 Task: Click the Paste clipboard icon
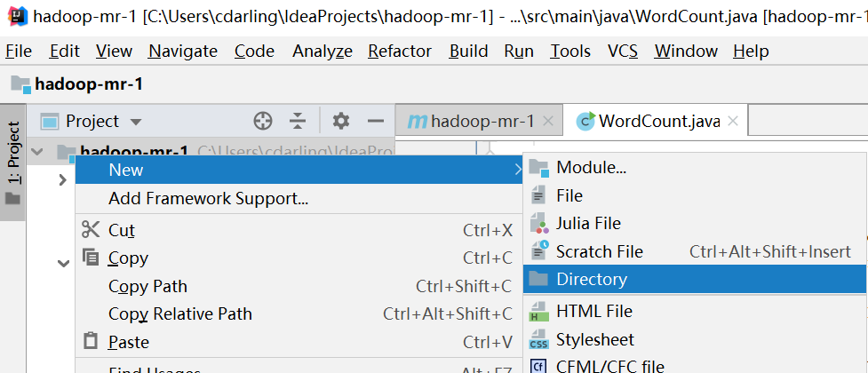pos(91,341)
